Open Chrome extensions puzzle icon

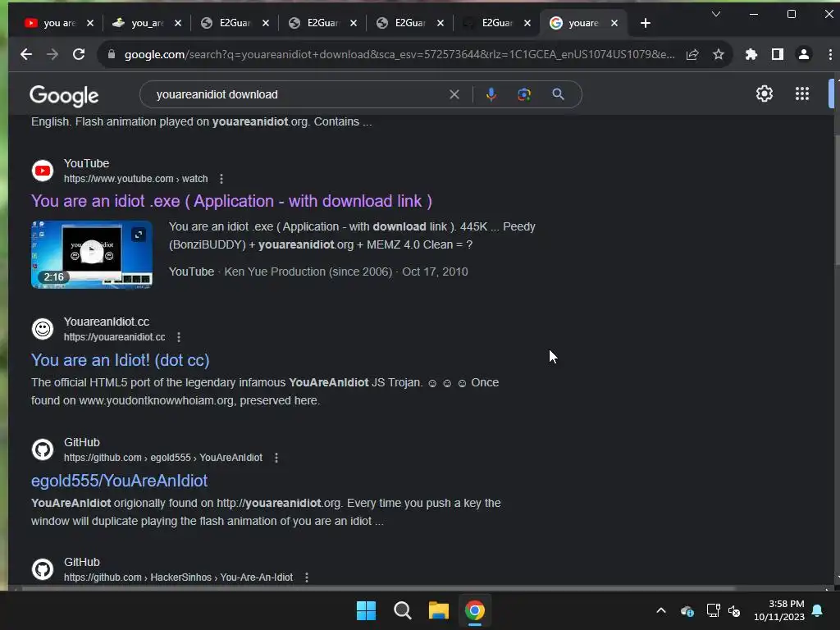point(751,54)
